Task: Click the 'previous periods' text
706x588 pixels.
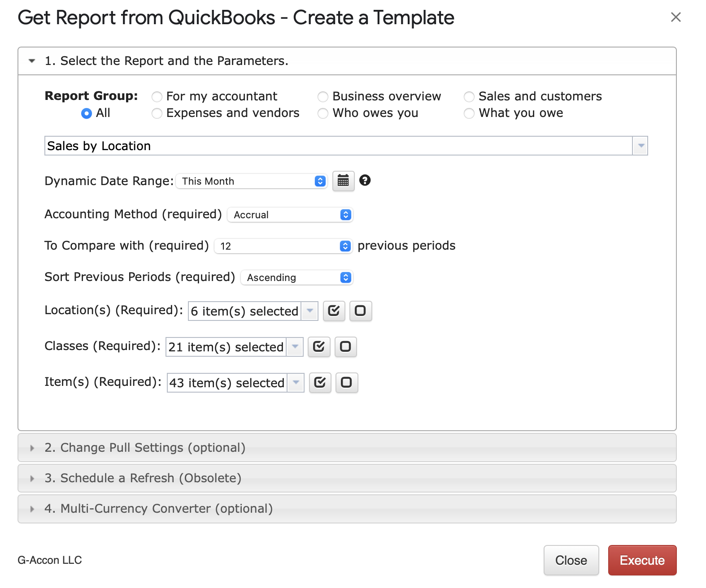Action: click(x=406, y=246)
